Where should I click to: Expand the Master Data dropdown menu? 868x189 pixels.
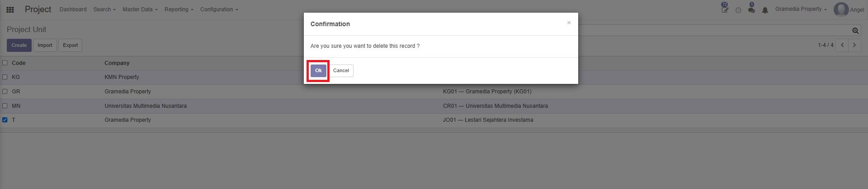pos(140,9)
